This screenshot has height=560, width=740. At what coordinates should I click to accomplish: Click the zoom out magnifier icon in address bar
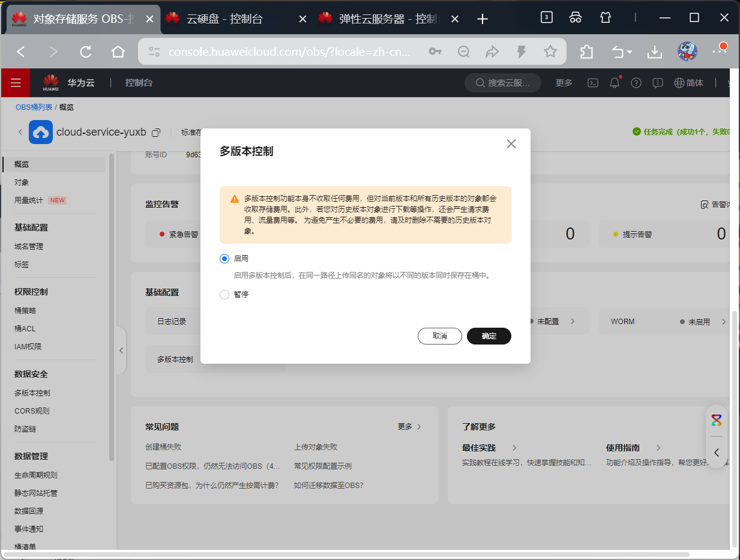point(463,52)
